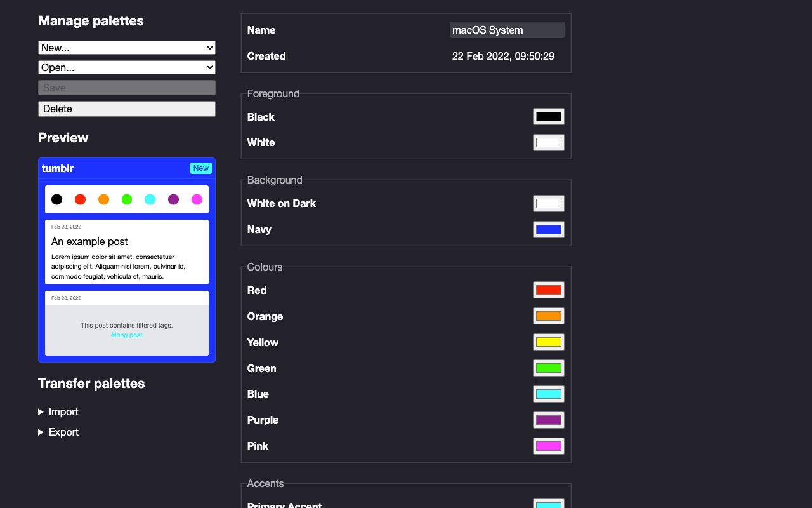Open the Yellow colour swatch

tap(549, 342)
